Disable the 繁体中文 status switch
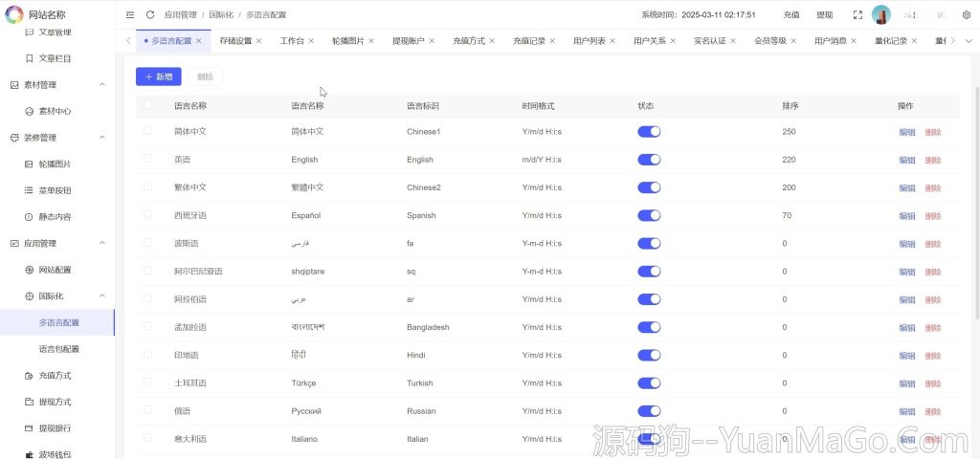 point(649,187)
